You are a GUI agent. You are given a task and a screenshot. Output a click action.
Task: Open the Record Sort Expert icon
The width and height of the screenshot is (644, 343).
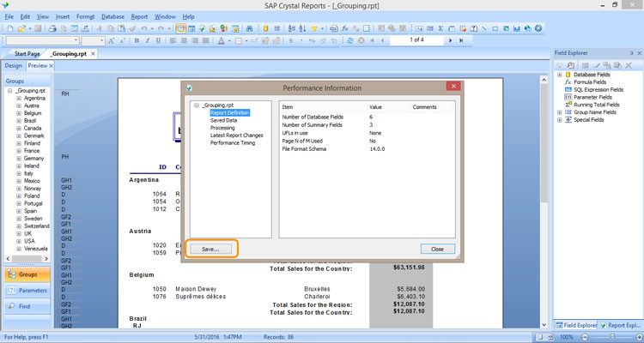(x=303, y=28)
